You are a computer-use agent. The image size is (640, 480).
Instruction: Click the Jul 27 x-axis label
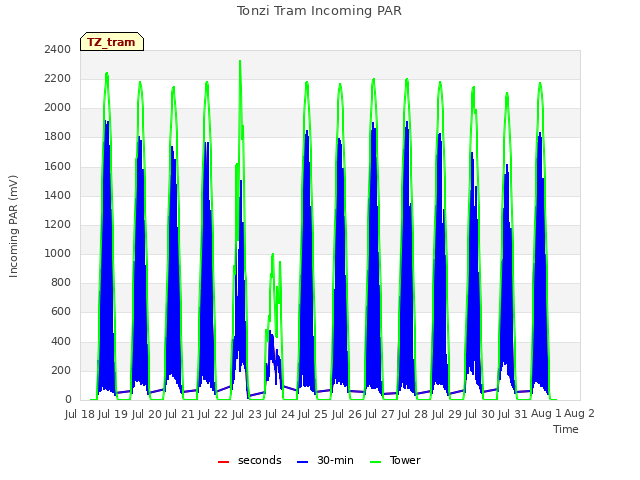(380, 414)
